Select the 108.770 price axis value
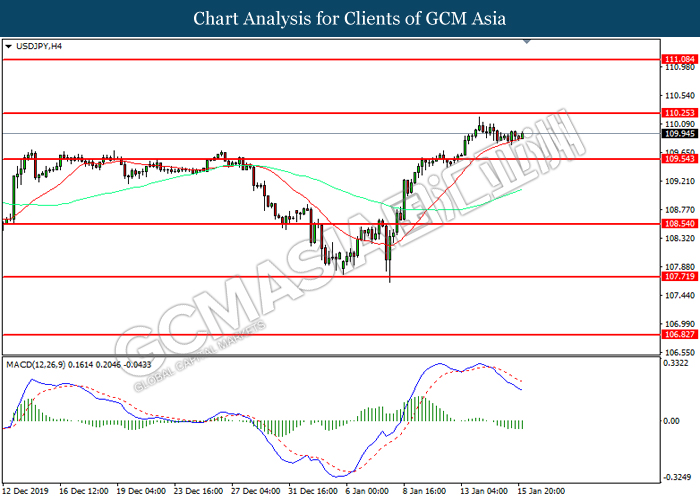700x500 pixels. coord(680,210)
